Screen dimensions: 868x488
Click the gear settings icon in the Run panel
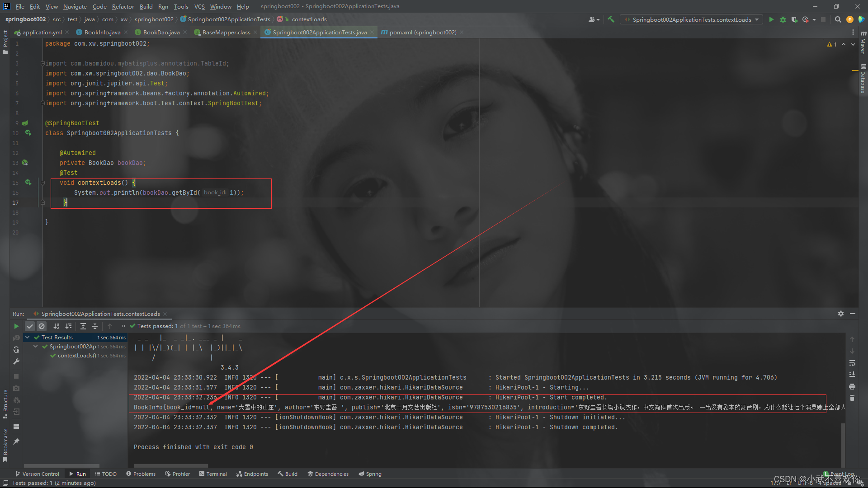pos(841,313)
